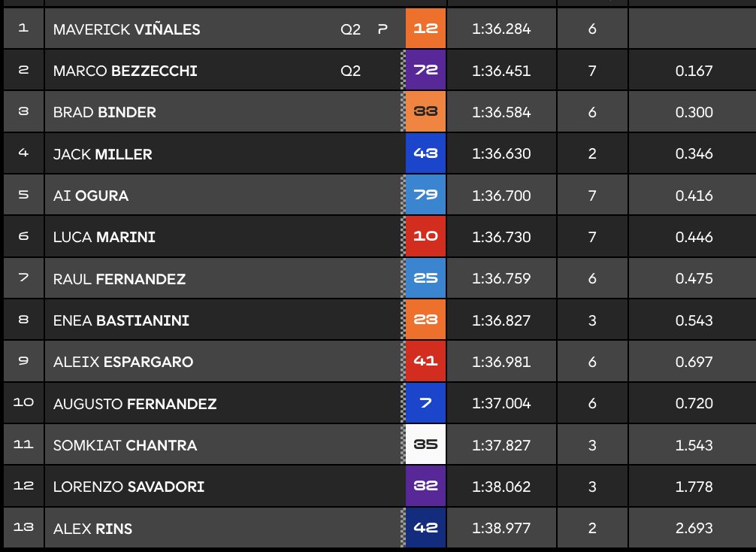The width and height of the screenshot is (756, 552).
Task: Click the purple number 72 badge
Action: 425,71
